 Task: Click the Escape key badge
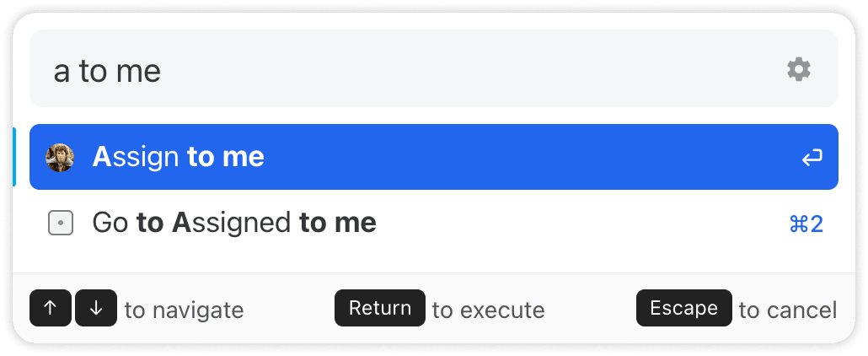(x=683, y=309)
